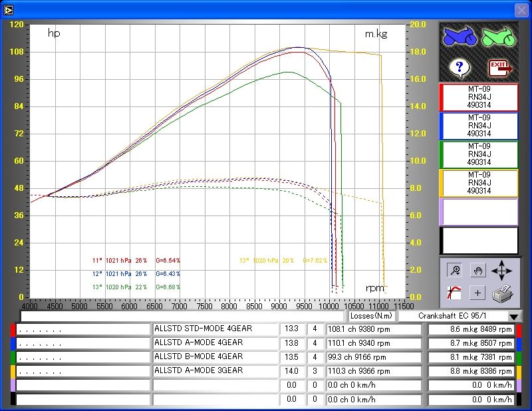This screenshot has width=532, height=411.
Task: Click the blue swatch left of second row
Action: (13, 343)
